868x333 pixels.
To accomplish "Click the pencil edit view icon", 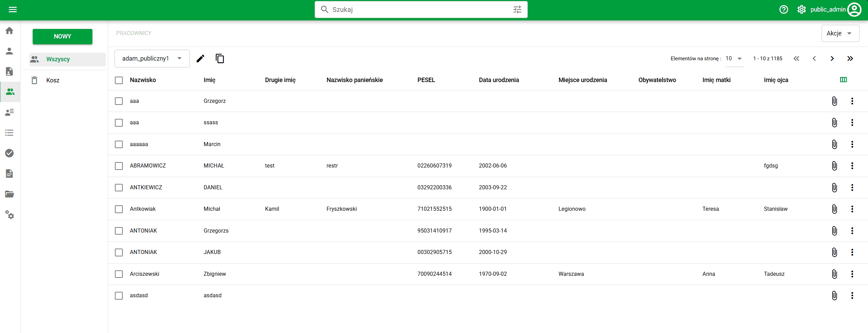I will pyautogui.click(x=200, y=59).
